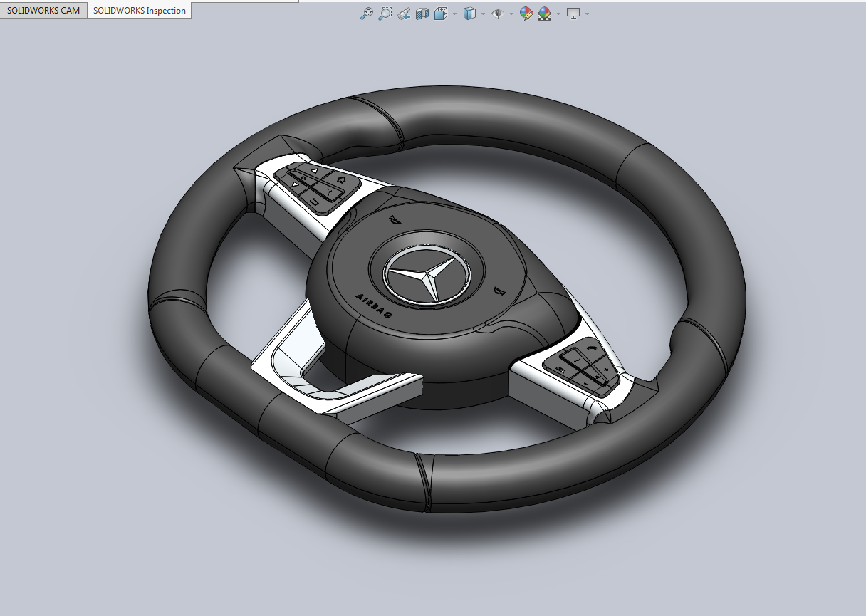Click the Display Style cube icon

(x=469, y=13)
